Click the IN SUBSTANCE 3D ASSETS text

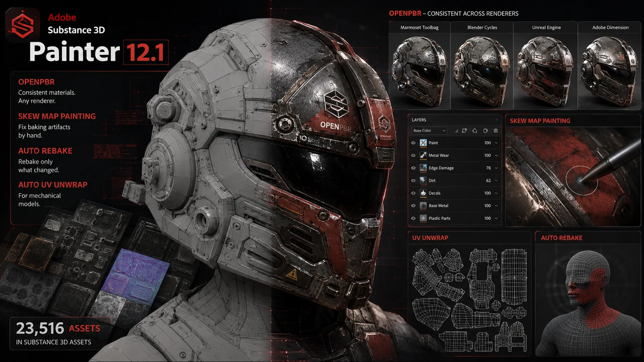pos(54,342)
